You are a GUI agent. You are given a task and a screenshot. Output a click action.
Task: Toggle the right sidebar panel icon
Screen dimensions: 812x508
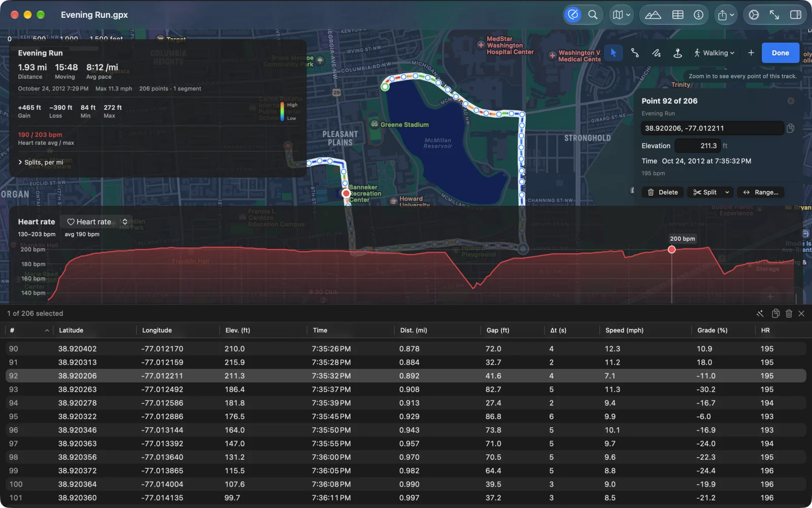click(795, 15)
